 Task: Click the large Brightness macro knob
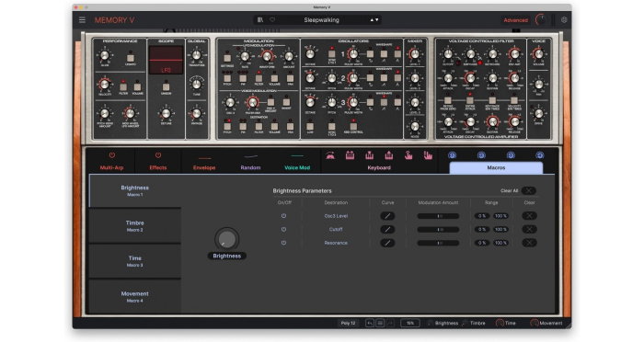226,239
